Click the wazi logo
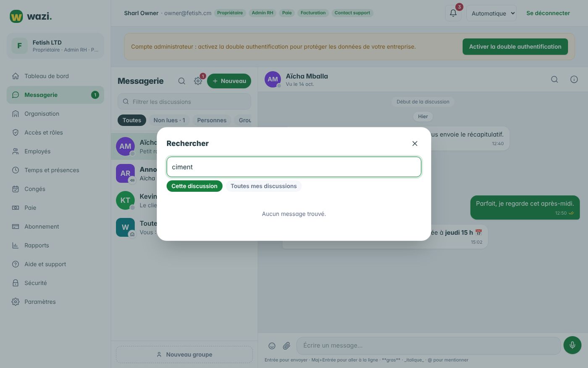588x368 pixels. click(x=31, y=16)
